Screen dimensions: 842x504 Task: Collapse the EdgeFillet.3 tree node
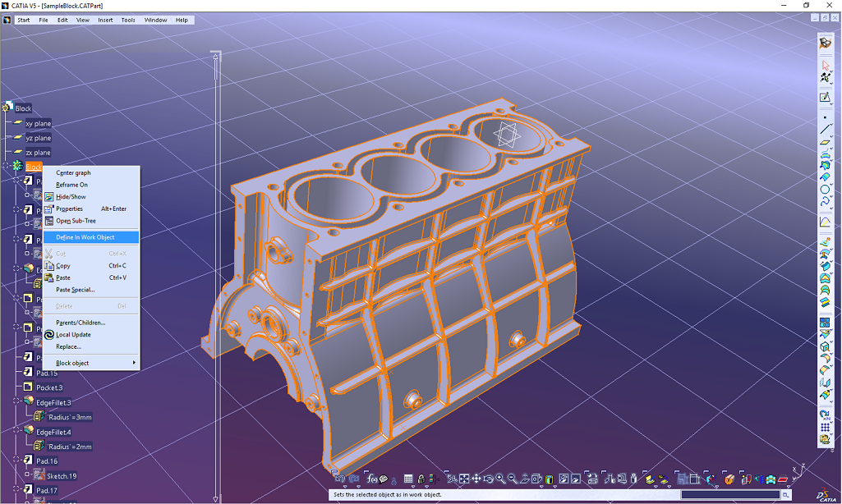pyautogui.click(x=16, y=402)
